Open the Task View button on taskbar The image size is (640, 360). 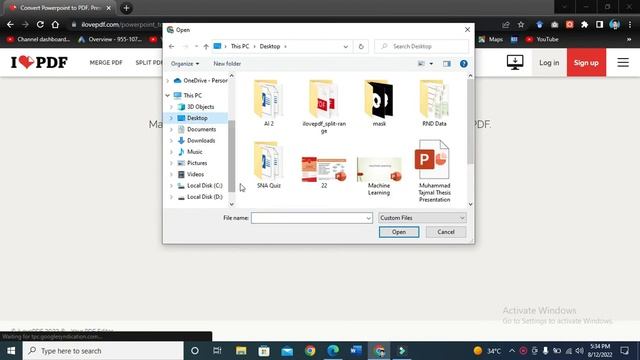(x=217, y=351)
